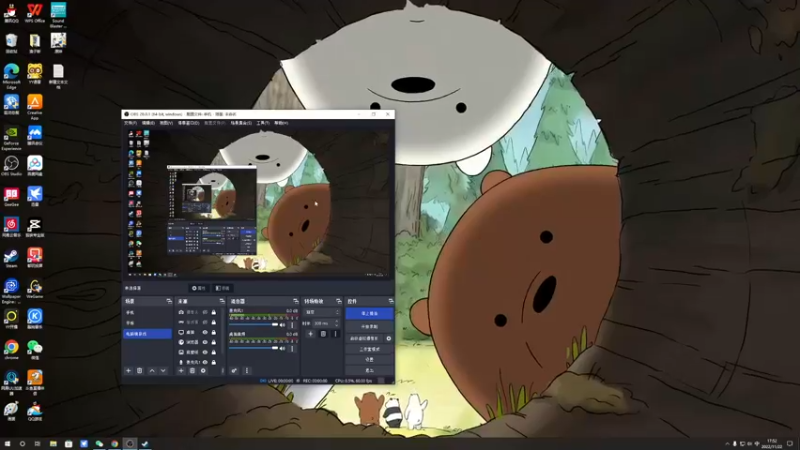800x450 pixels.
Task: Remove the transition using its trash icon
Action: [x=323, y=334]
